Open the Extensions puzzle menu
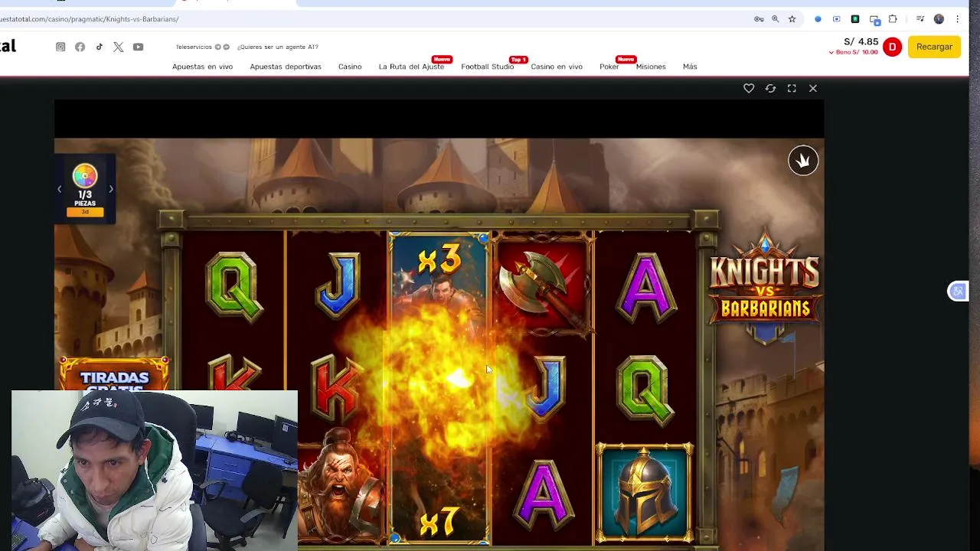Viewport: 980px width, 551px height. (893, 19)
